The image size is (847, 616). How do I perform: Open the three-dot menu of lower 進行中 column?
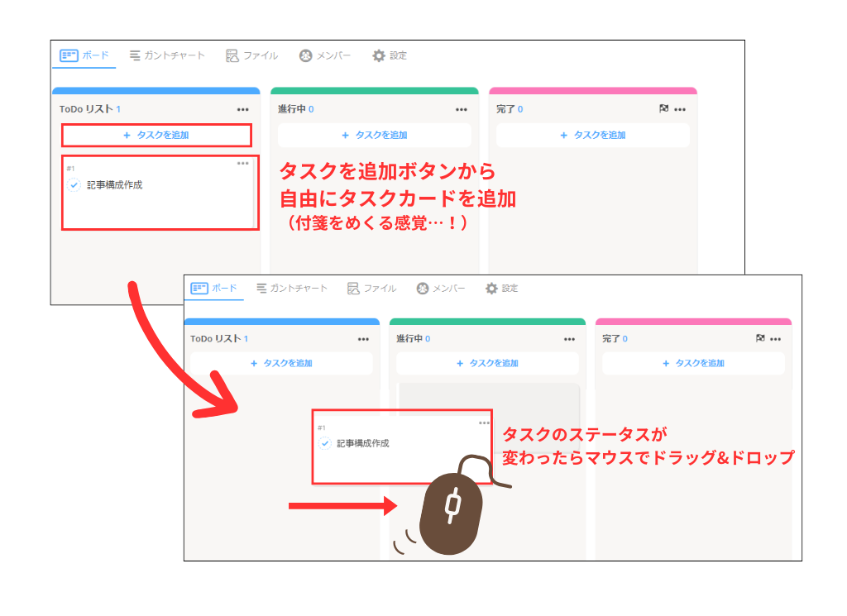click(x=569, y=339)
